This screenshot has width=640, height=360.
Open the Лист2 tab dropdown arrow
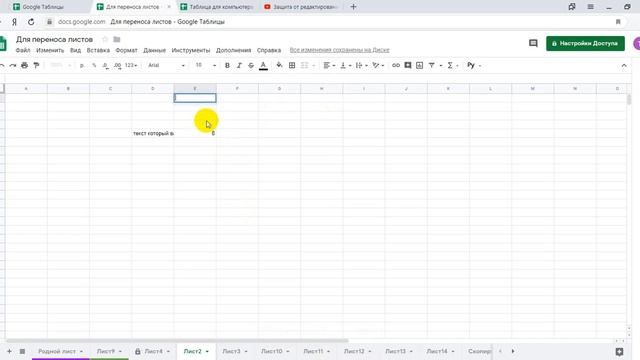tap(207, 351)
